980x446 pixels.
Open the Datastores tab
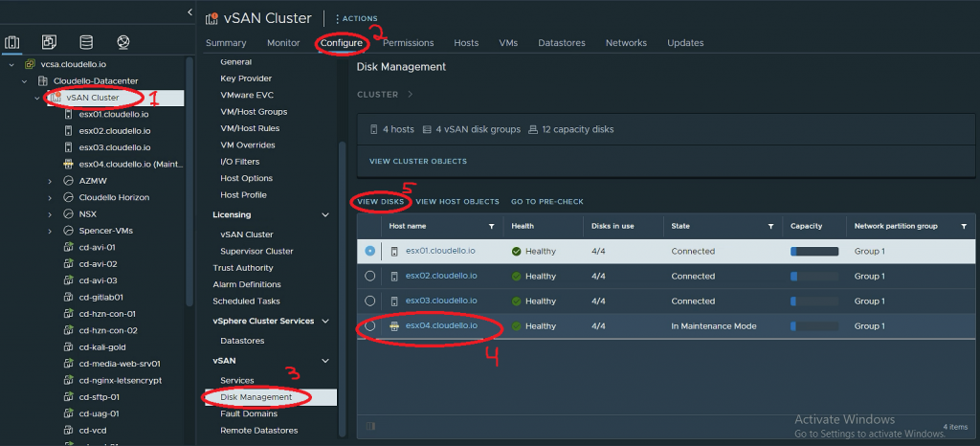pos(561,43)
